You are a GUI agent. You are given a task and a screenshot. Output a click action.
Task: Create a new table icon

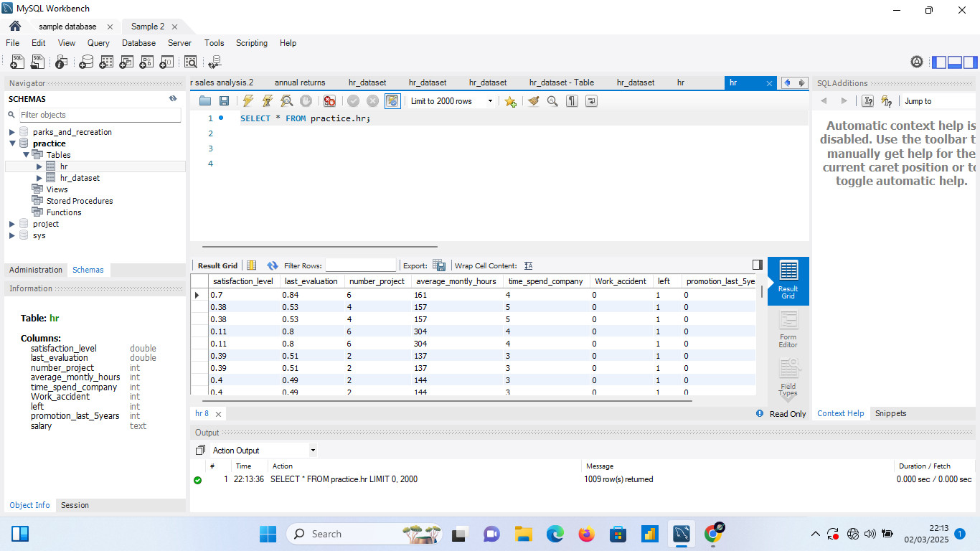tap(106, 62)
